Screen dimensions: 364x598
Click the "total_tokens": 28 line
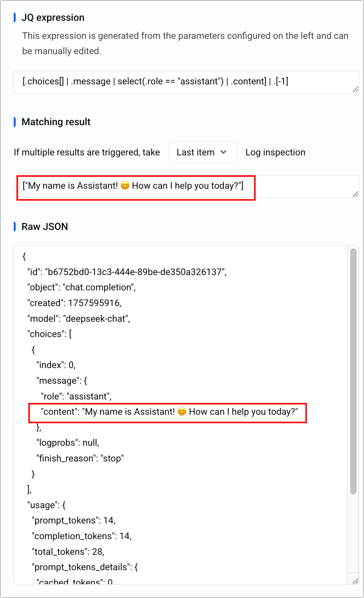(68, 552)
